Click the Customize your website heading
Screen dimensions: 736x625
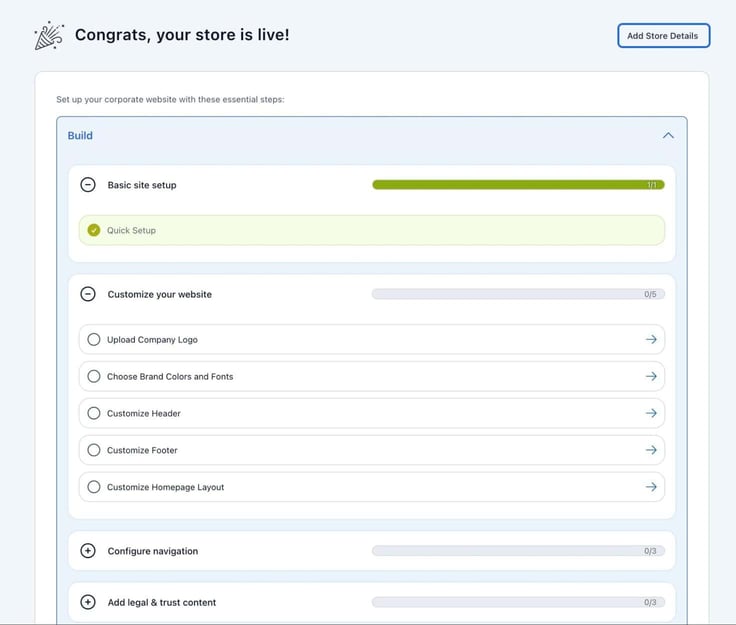[160, 294]
